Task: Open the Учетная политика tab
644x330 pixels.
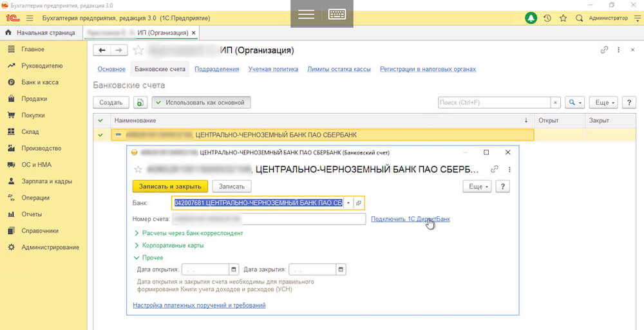Action: [273, 69]
